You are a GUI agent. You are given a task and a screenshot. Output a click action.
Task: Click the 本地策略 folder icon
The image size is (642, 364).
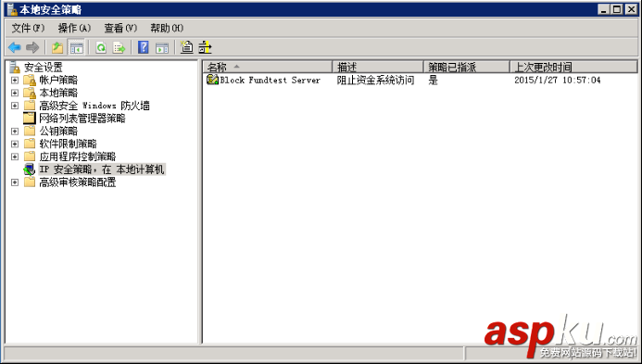tap(30, 93)
